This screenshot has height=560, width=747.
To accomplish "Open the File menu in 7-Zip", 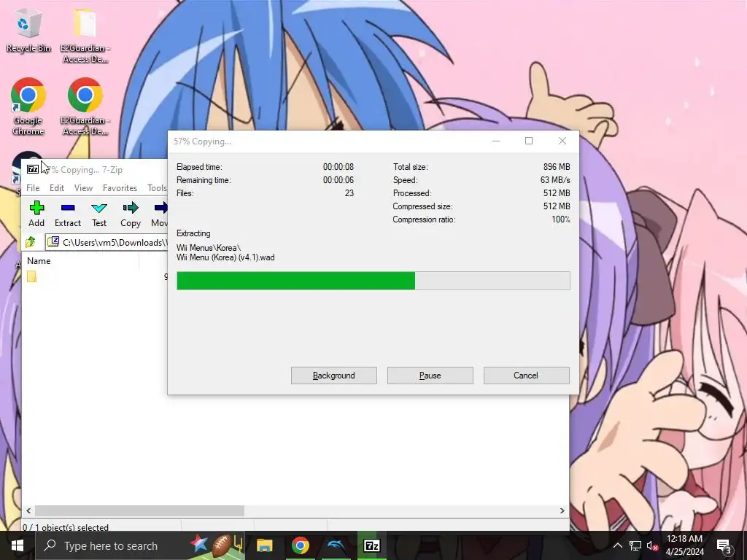I will point(33,188).
